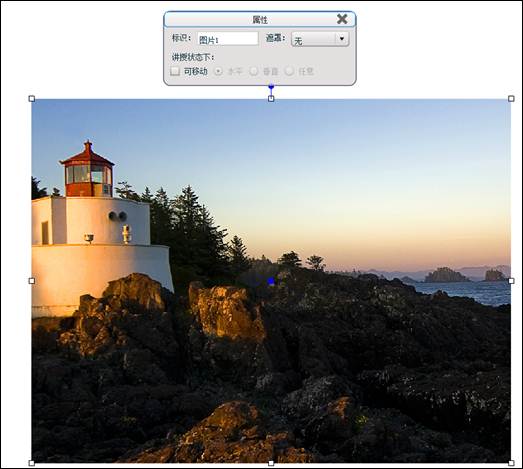
Task: Open the 遮罩 dropdown arrow
Action: click(342, 39)
